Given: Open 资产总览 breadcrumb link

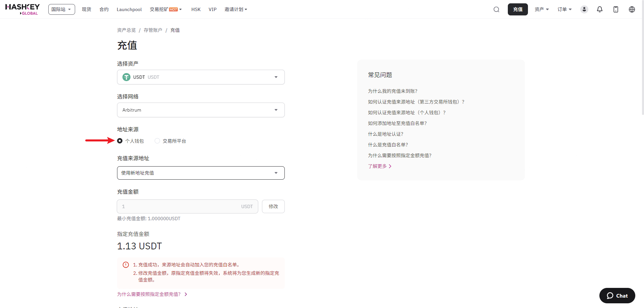Looking at the screenshot, I should [126, 30].
